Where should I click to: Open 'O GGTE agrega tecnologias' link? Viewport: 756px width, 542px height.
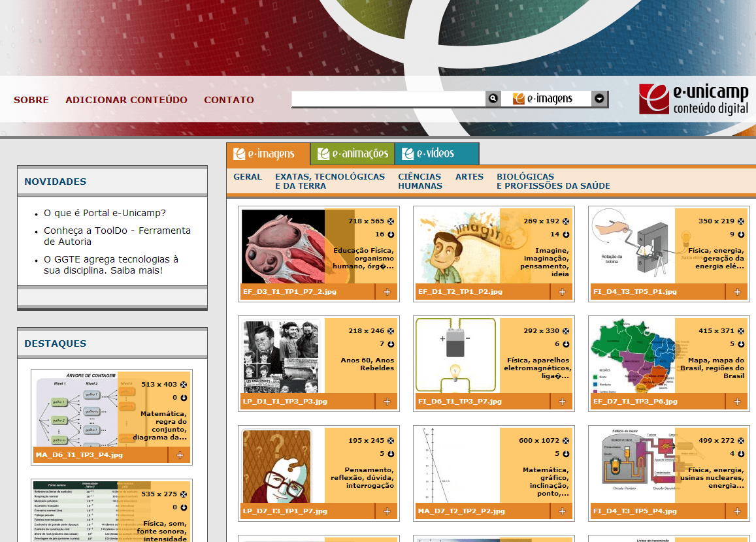coord(111,265)
